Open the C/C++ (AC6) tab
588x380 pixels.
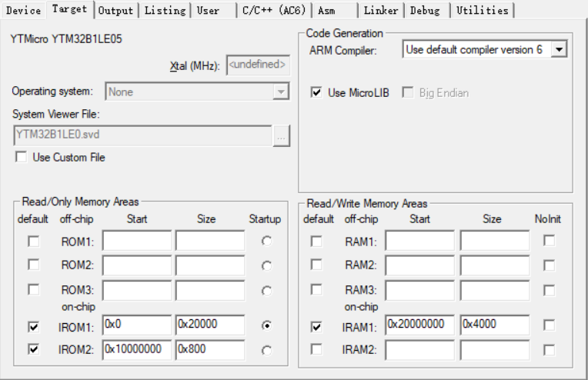(x=273, y=10)
